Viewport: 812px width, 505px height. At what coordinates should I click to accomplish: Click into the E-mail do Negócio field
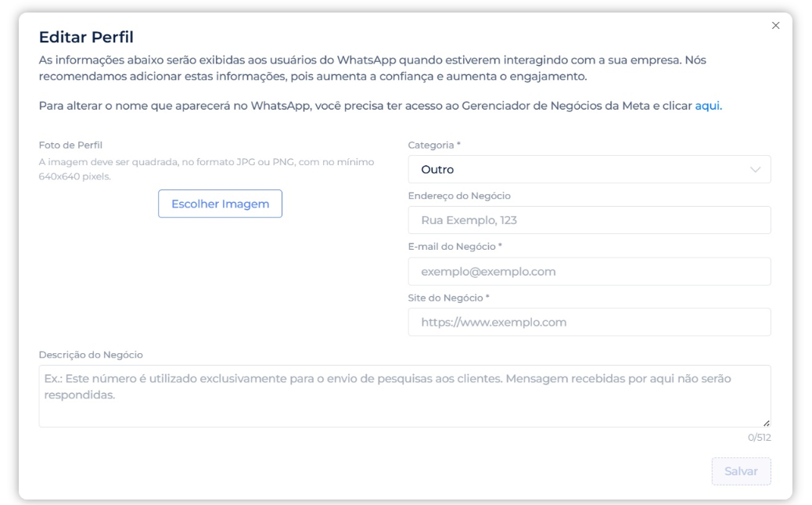coord(589,272)
